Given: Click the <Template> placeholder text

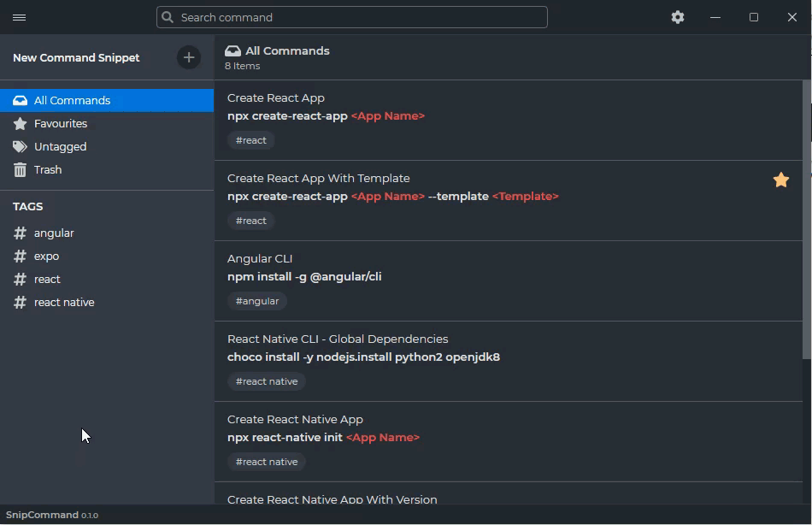Looking at the screenshot, I should 525,197.
